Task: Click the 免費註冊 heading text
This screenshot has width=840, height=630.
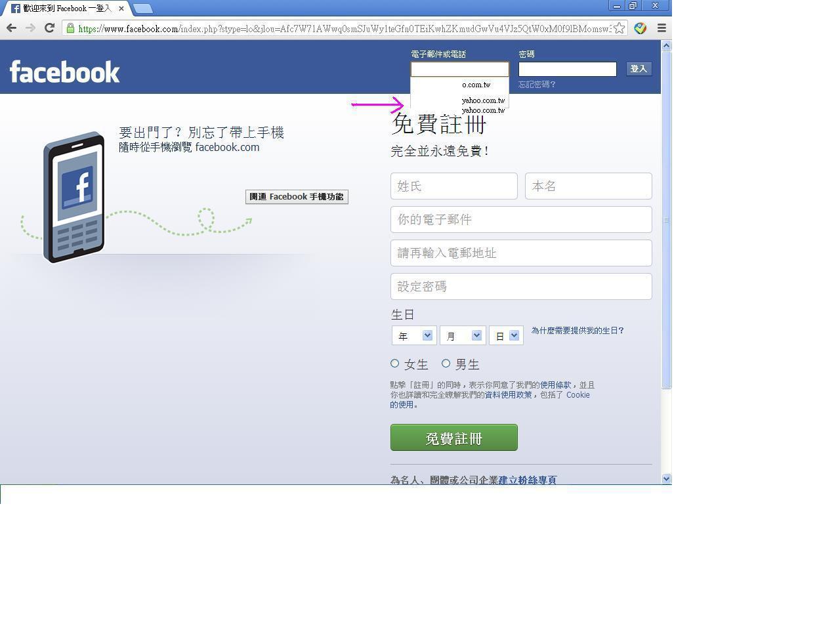Action: tap(438, 124)
